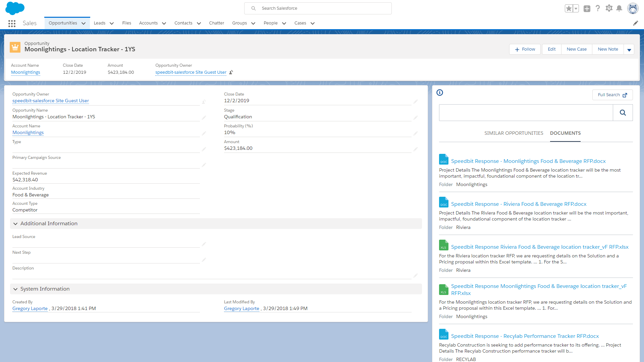Click XLS icon of Moonlightings location tracker_vF RFP.xlsx
Image resolution: width=644 pixels, height=362 pixels.
pos(444,290)
